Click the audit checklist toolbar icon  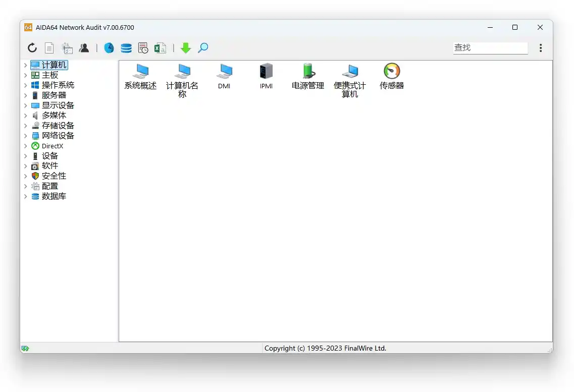67,48
